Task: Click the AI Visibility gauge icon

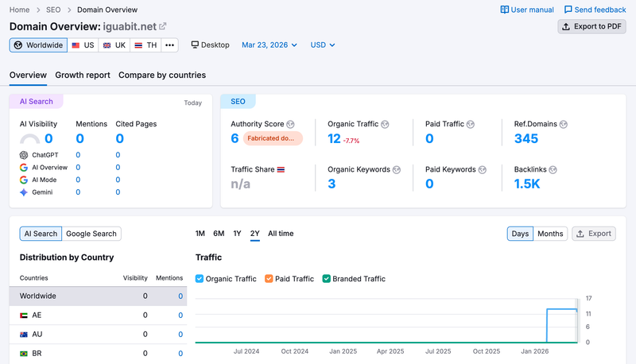Action: pyautogui.click(x=29, y=139)
